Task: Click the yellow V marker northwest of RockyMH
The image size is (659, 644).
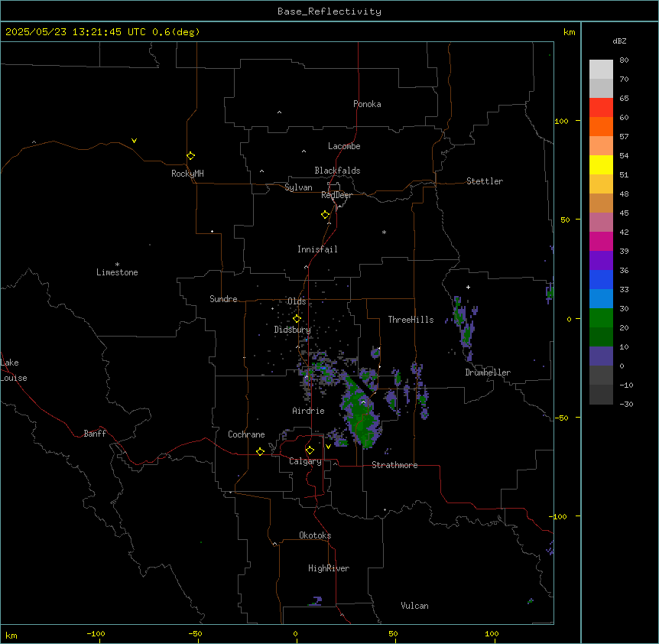Action: click(134, 141)
